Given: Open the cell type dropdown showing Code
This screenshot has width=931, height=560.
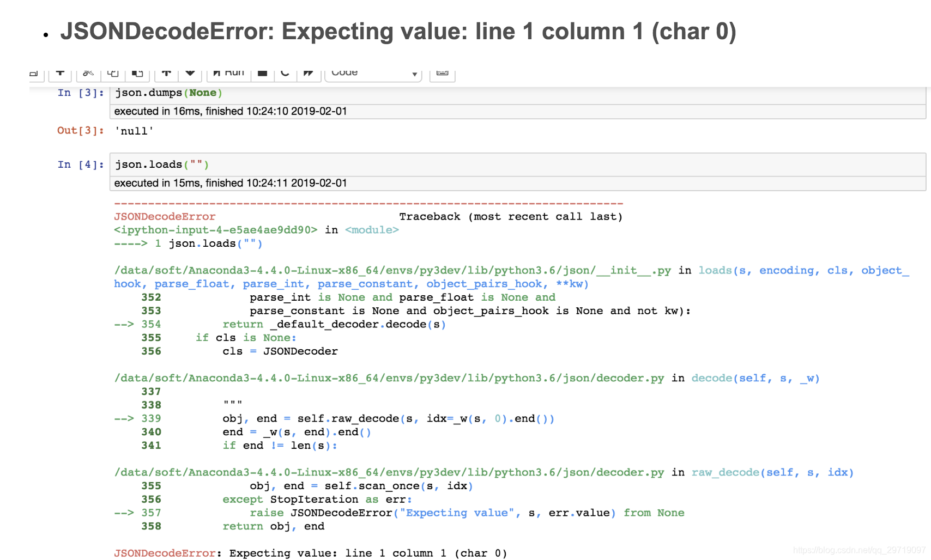Looking at the screenshot, I should pyautogui.click(x=373, y=74).
